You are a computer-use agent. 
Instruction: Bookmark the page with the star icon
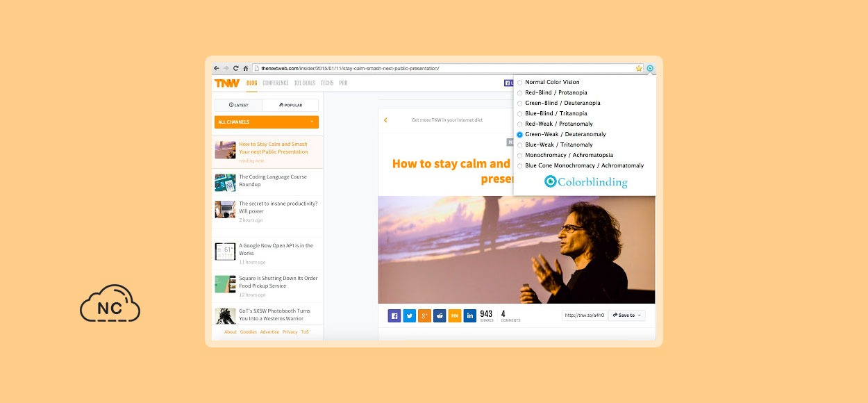click(639, 68)
